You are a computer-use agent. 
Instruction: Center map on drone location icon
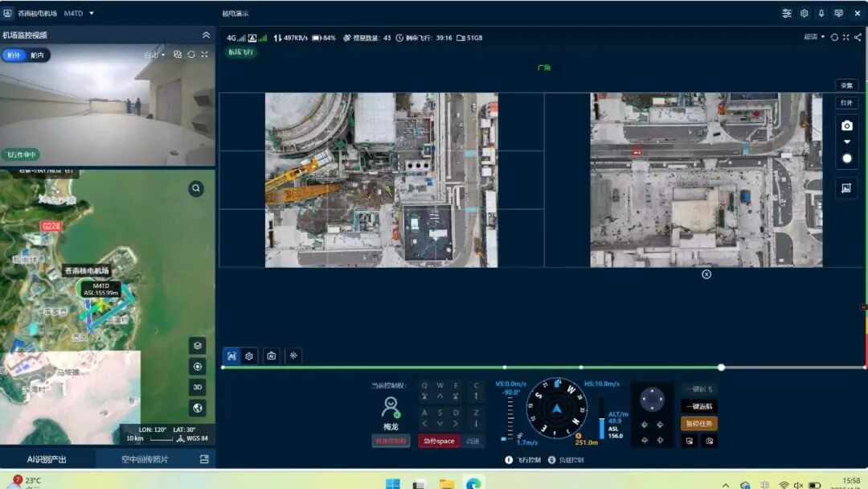(197, 366)
